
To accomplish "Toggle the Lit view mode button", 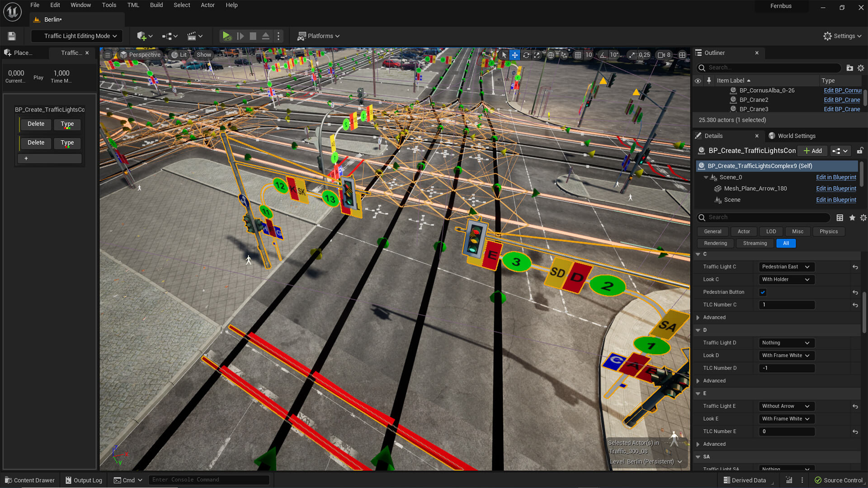I will pyautogui.click(x=179, y=55).
